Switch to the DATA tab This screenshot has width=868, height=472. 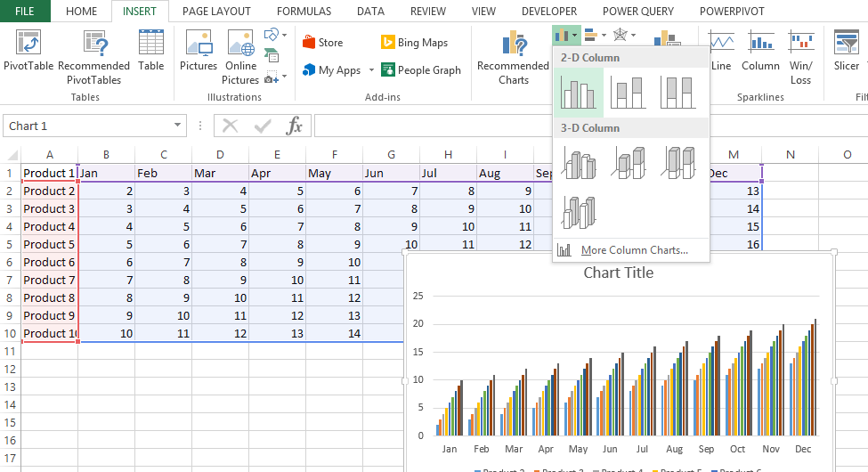pyautogui.click(x=370, y=11)
